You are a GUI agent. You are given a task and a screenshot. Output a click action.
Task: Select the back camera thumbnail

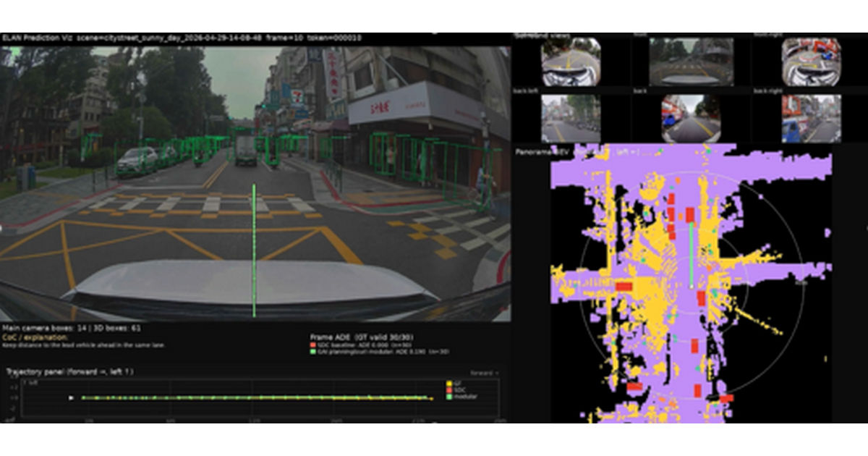point(691,119)
